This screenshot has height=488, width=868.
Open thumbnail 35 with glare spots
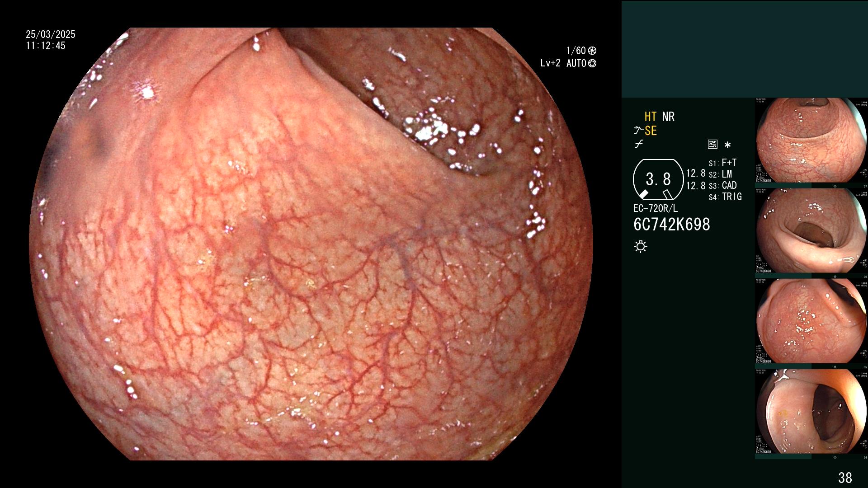pos(811,321)
